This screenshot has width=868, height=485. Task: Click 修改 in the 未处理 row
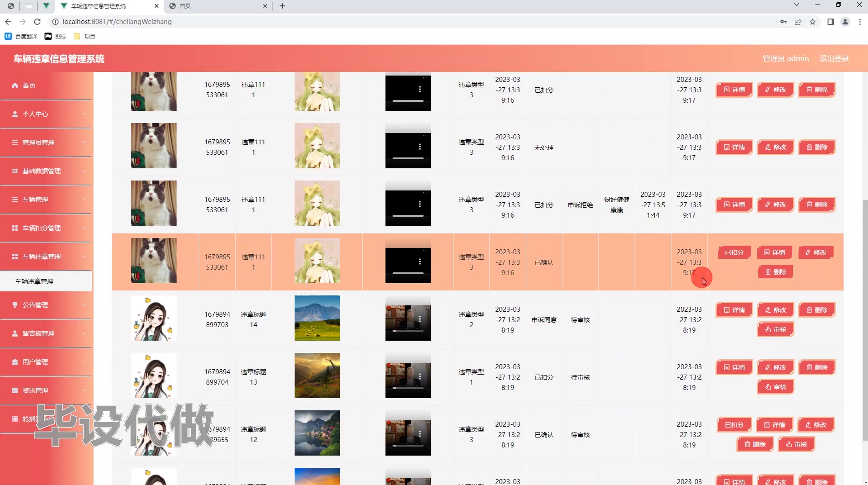coord(775,147)
